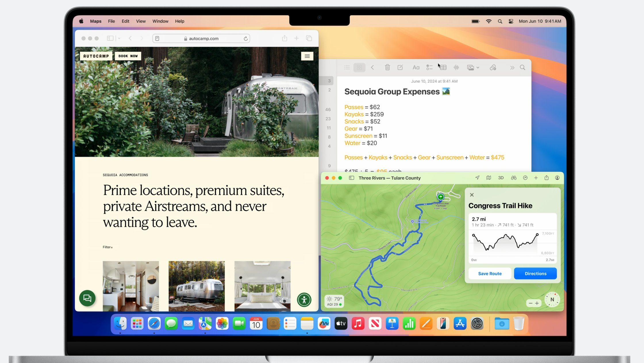Click the Help menu in menu bar
The image size is (644, 363).
click(x=179, y=21)
